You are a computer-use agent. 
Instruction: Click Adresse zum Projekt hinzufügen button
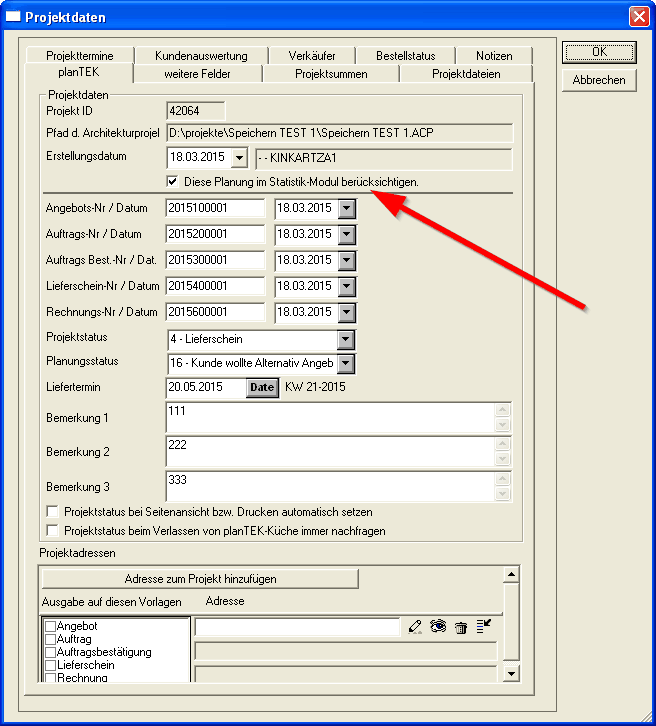coord(200,579)
